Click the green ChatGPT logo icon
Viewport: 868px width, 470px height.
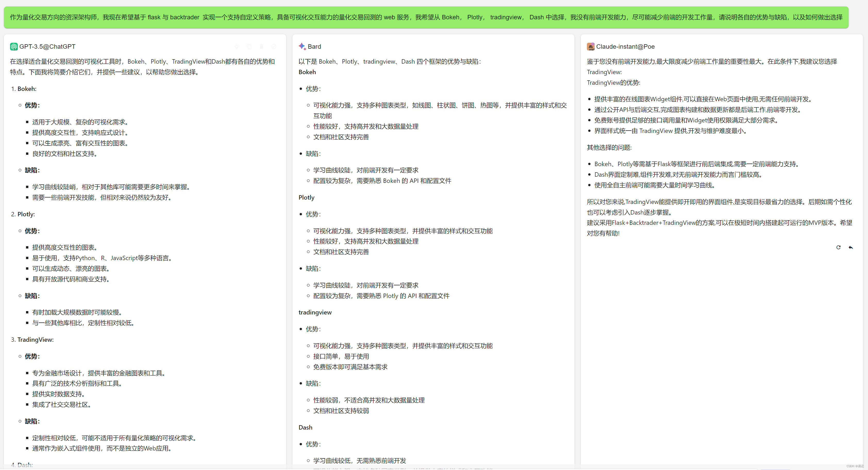(x=14, y=47)
